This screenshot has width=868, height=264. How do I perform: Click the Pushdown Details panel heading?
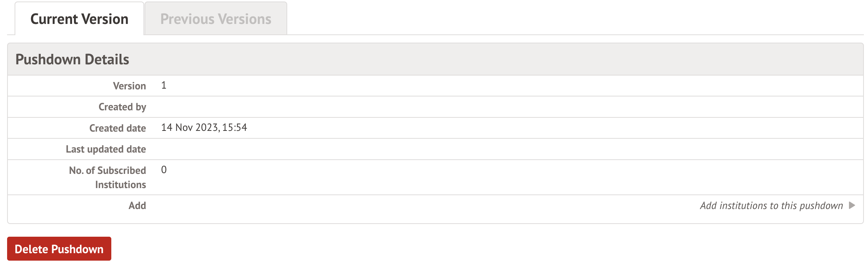pyautogui.click(x=72, y=59)
